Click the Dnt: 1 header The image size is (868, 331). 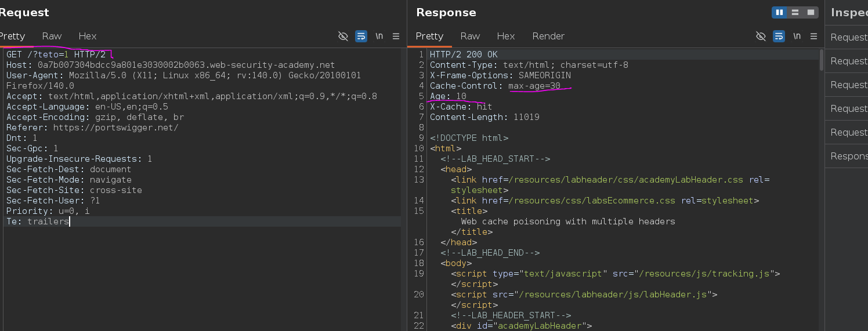21,138
